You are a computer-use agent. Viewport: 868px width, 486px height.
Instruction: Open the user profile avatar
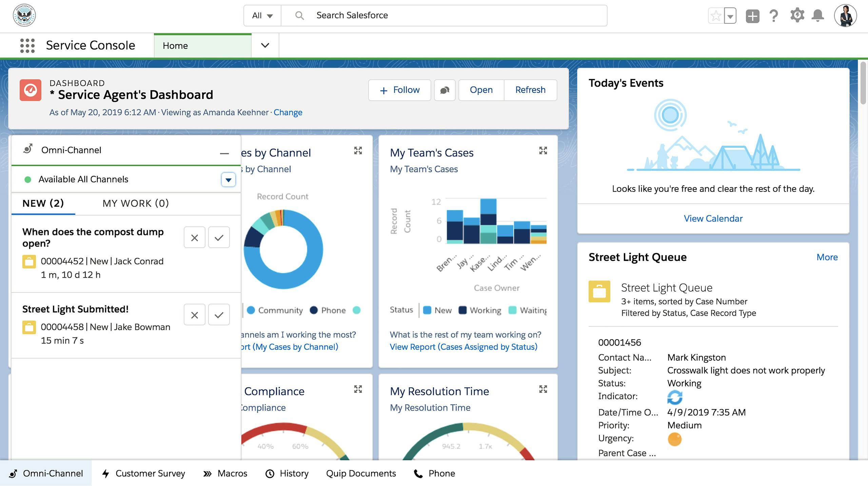[x=846, y=16]
